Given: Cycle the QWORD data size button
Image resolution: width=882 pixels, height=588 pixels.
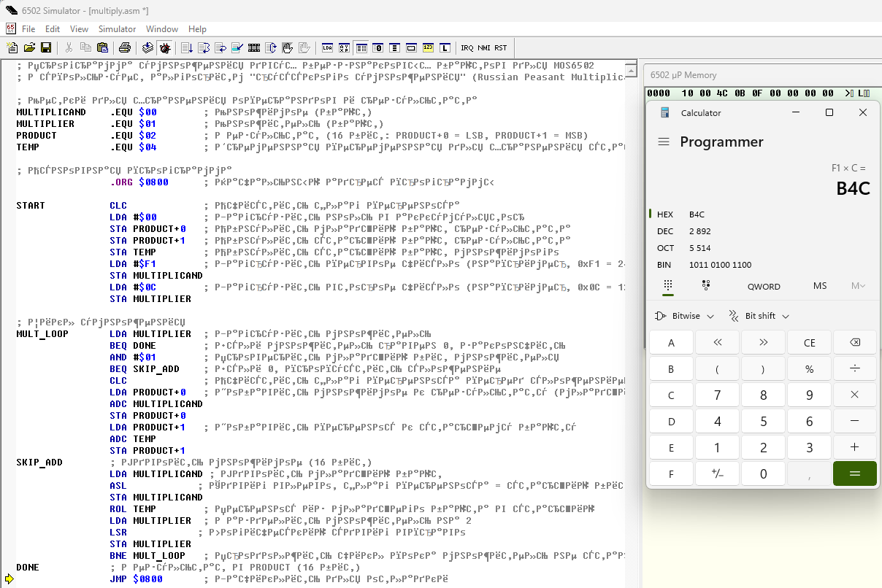Looking at the screenshot, I should point(764,286).
